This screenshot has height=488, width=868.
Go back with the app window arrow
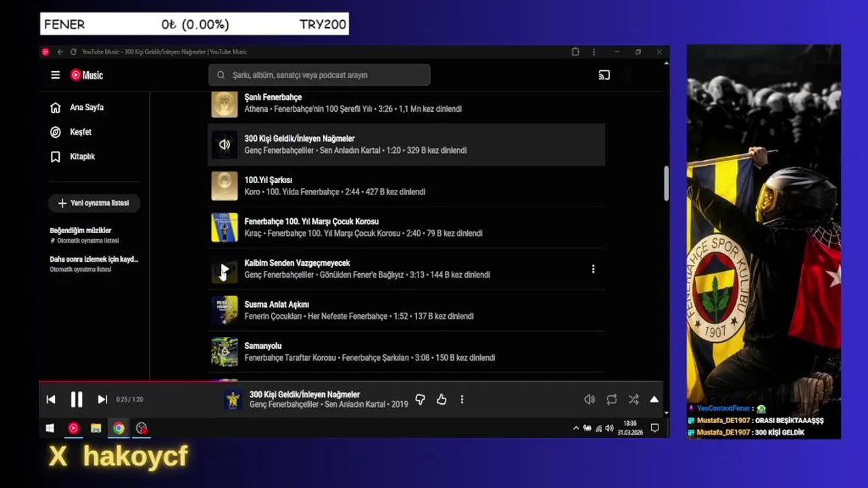click(x=60, y=52)
